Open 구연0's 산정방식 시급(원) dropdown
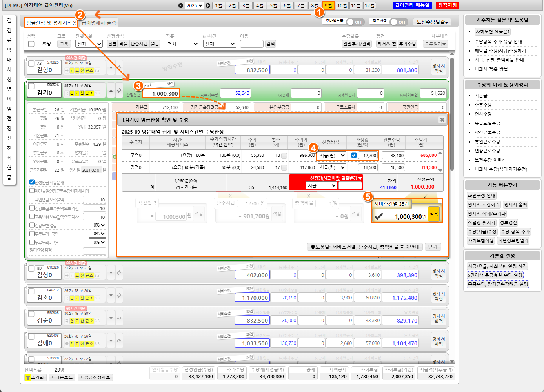The image size is (544, 392). [332, 155]
